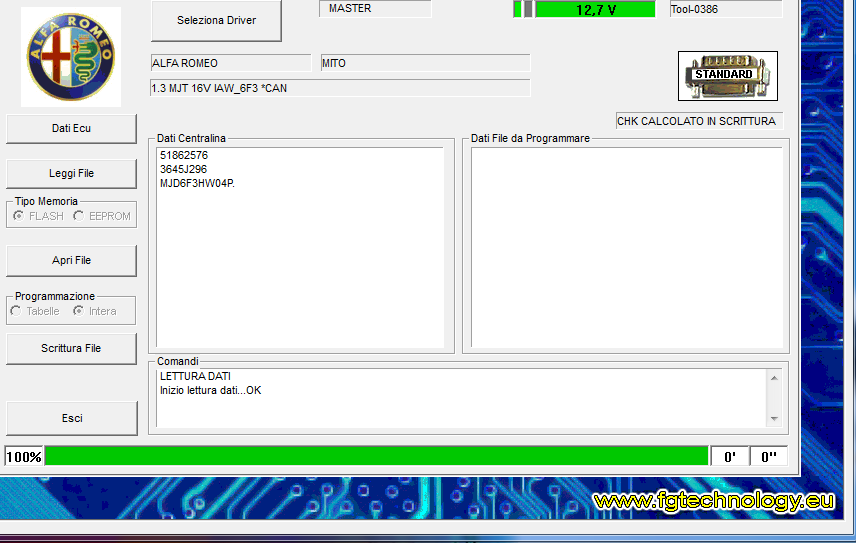Open a file with Apri File
Image resolution: width=856 pixels, height=543 pixels.
click(72, 260)
